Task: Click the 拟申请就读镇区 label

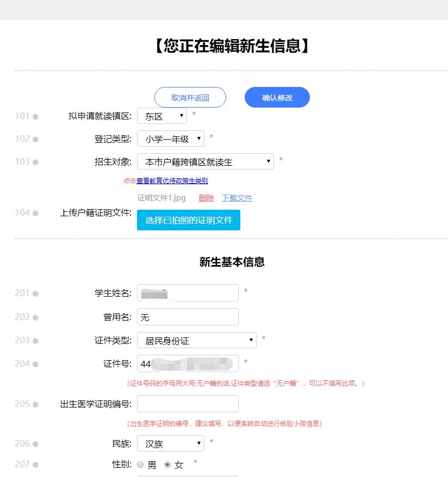Action: [100, 116]
